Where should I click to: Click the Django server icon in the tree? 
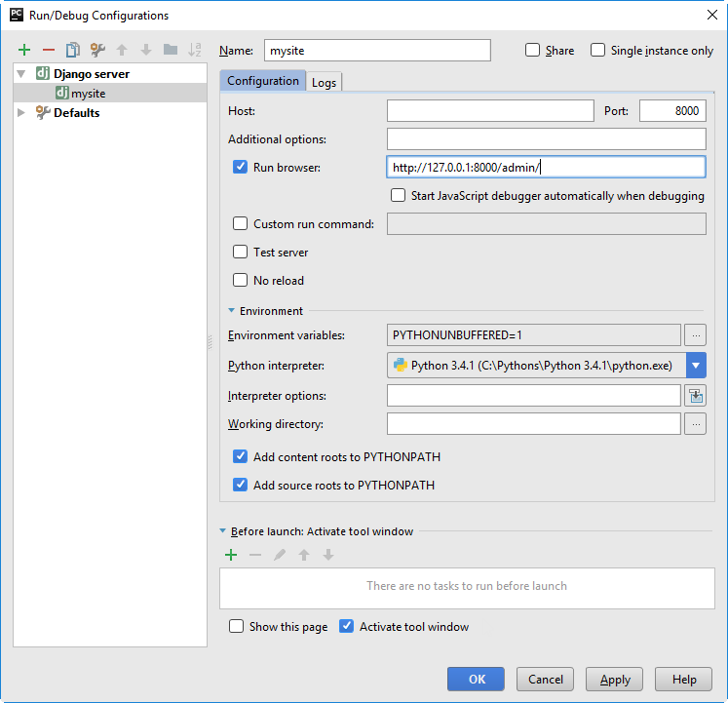coord(43,73)
